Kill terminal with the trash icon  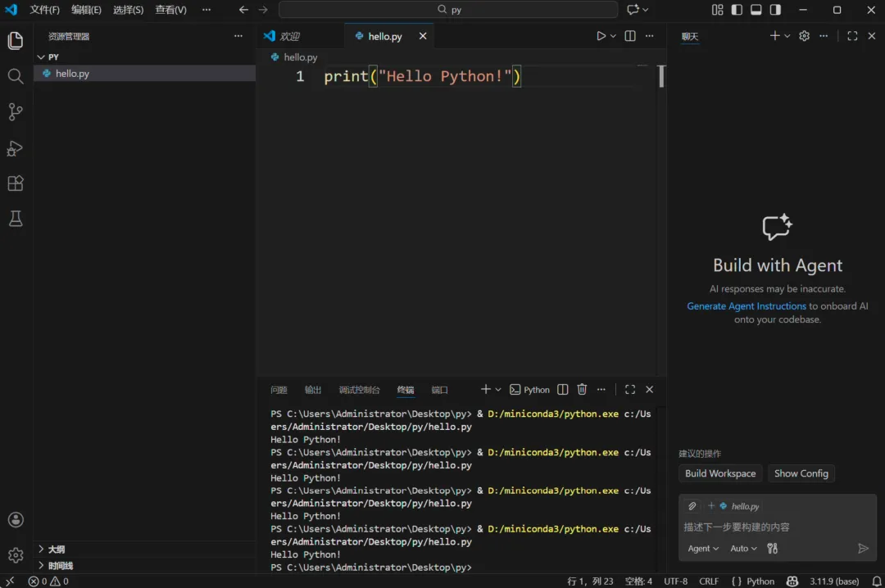tap(582, 390)
